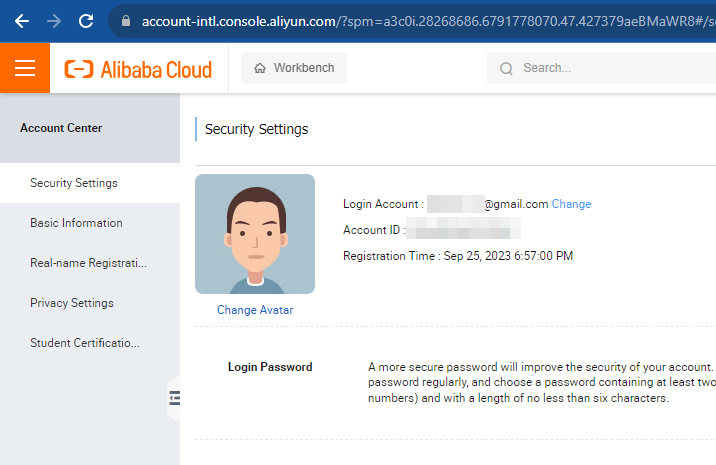Click the Change Avatar link
The width and height of the screenshot is (716, 465).
coord(255,310)
